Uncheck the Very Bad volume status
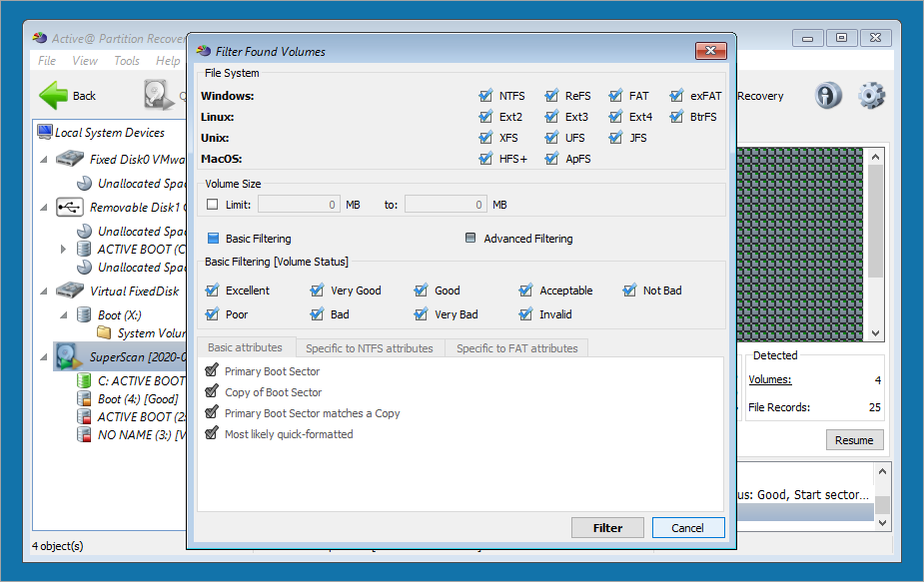Image resolution: width=924 pixels, height=582 pixels. pos(421,314)
